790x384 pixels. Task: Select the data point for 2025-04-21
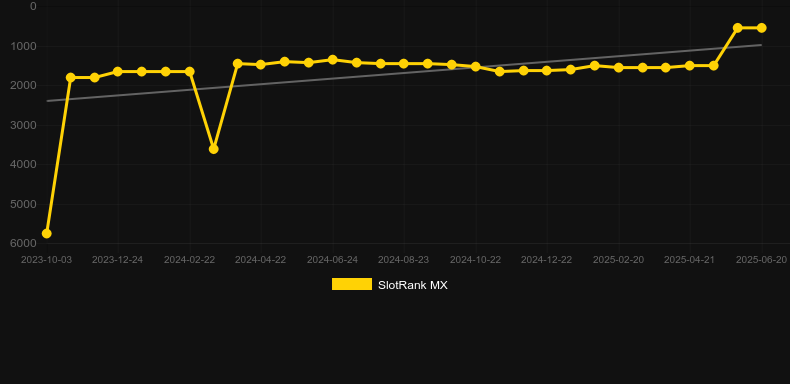(x=690, y=66)
